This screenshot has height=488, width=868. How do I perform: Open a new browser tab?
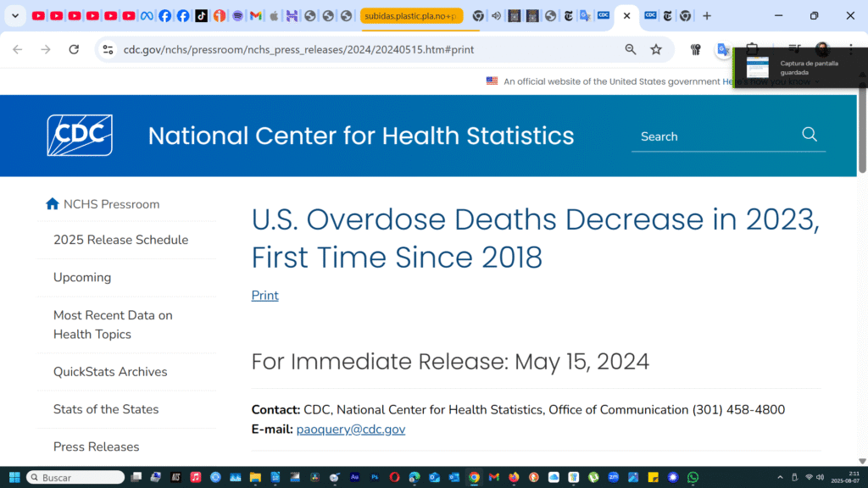(707, 16)
